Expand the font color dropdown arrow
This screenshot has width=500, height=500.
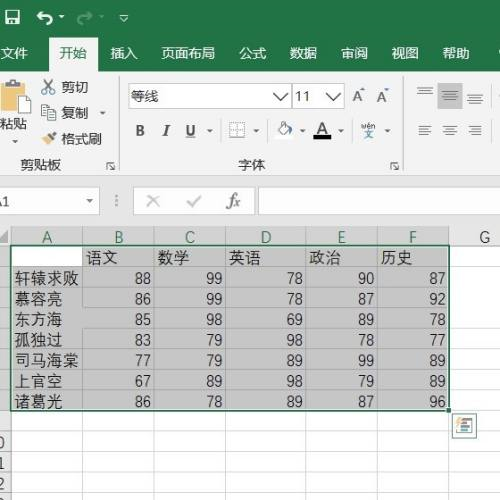click(341, 131)
